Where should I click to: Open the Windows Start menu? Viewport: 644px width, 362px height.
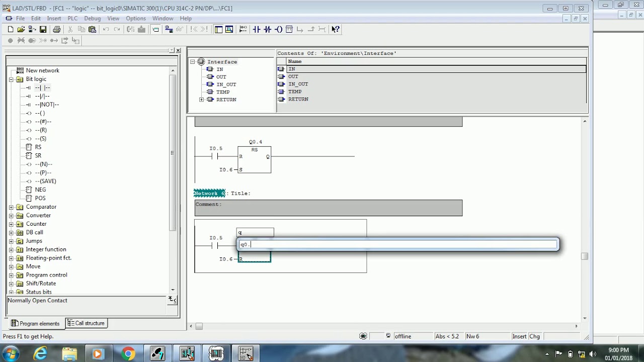[x=10, y=353]
